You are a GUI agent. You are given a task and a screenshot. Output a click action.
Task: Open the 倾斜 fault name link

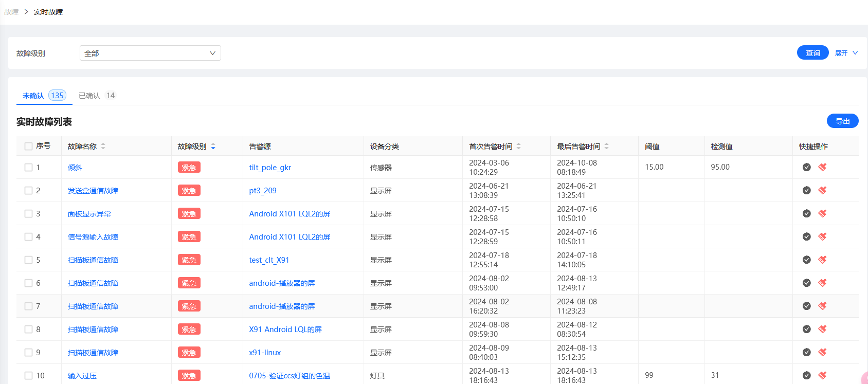pos(75,168)
